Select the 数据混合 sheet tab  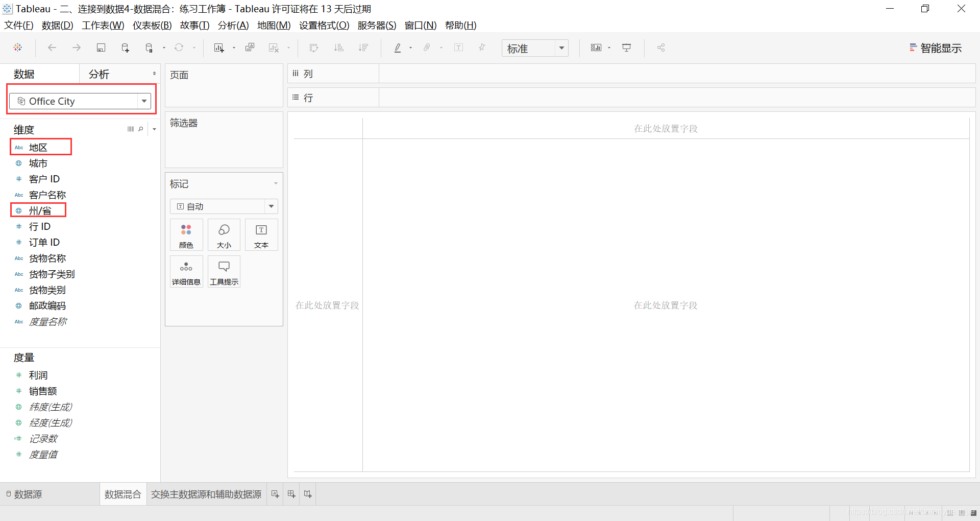tap(123, 494)
